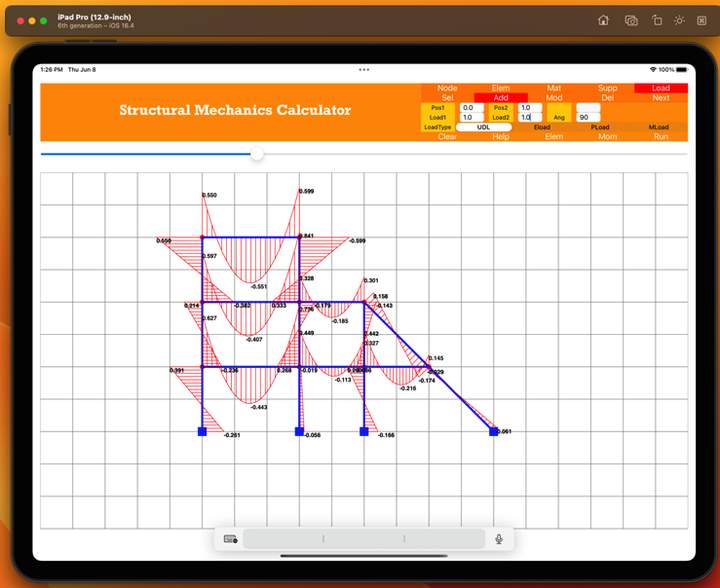Image resolution: width=720 pixels, height=588 pixels.
Task: Click the gray unfilled part of the slider track
Action: click(x=475, y=154)
